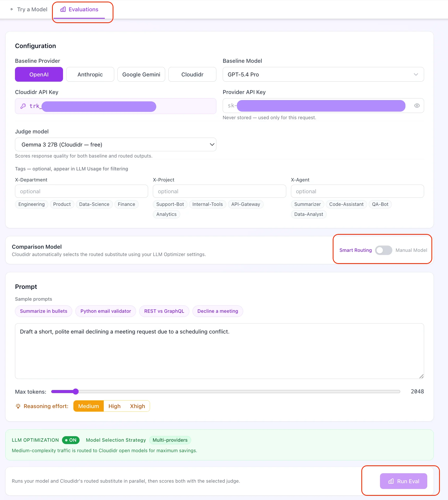Click the Model Selection Strategy label
The width and height of the screenshot is (448, 500).
pos(116,440)
